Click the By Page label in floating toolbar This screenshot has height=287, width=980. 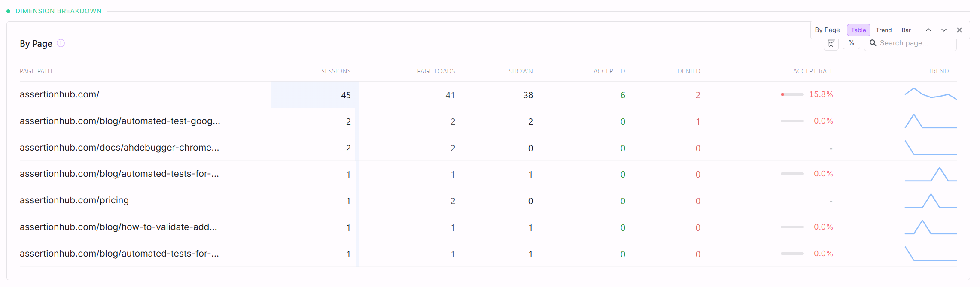827,30
